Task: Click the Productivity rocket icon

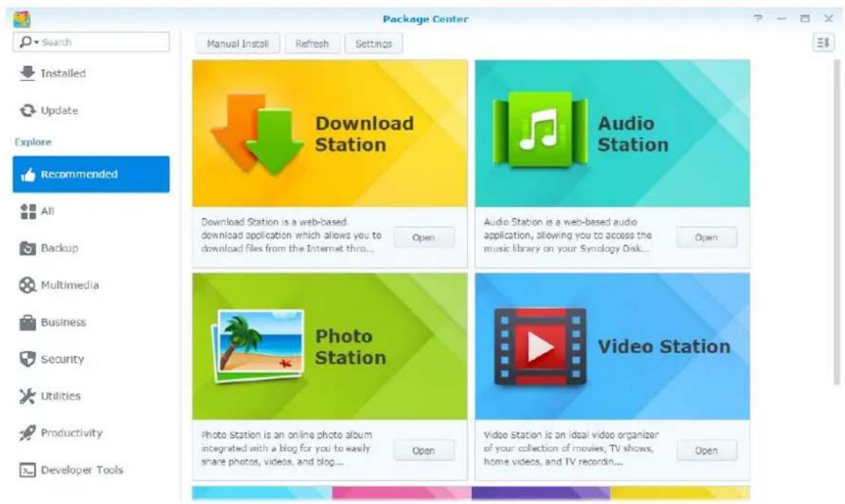Action: 28,433
